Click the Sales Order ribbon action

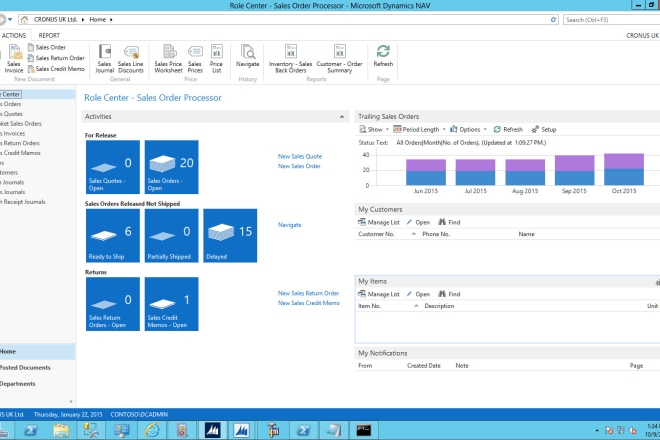(47, 48)
